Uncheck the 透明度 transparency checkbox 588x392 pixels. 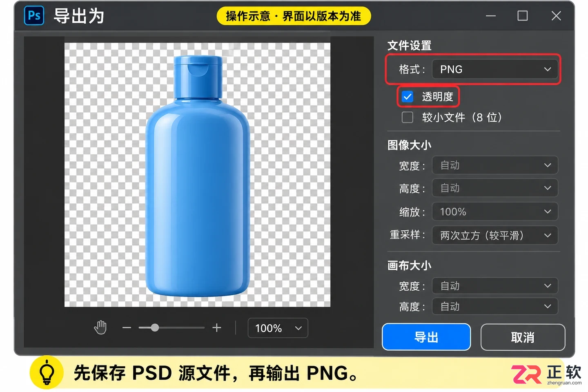(408, 97)
